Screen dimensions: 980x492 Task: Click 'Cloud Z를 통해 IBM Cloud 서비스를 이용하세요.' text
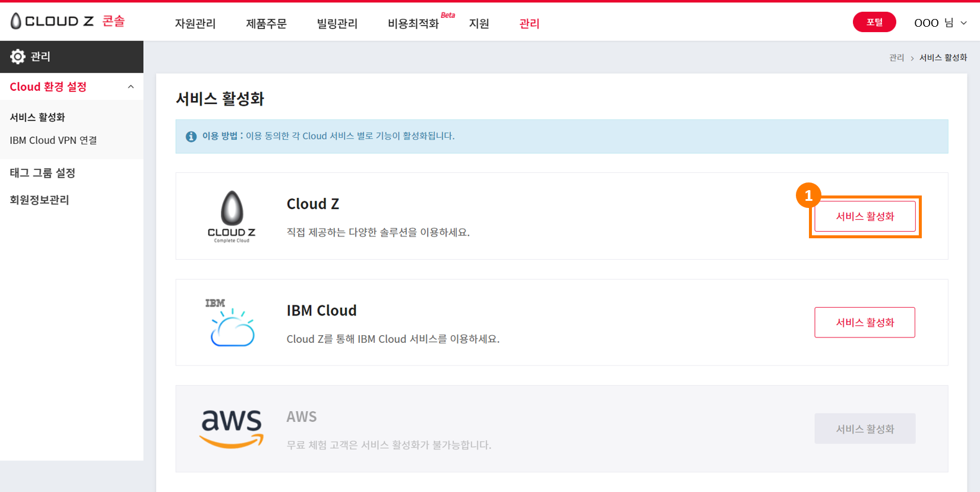[393, 339]
